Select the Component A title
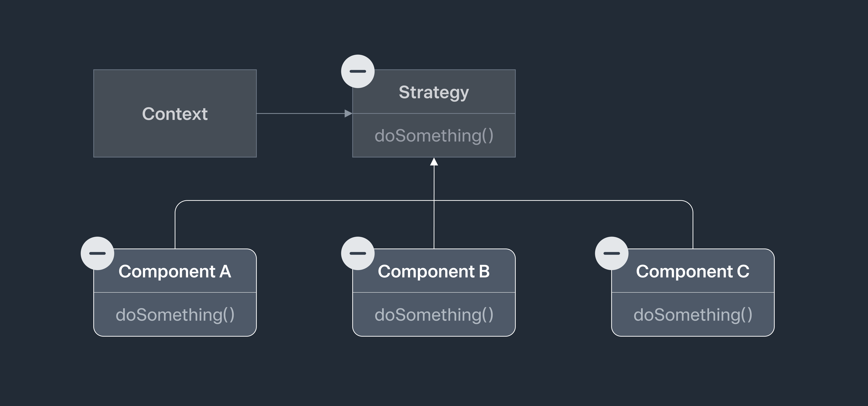Image resolution: width=868 pixels, height=406 pixels. click(x=175, y=271)
